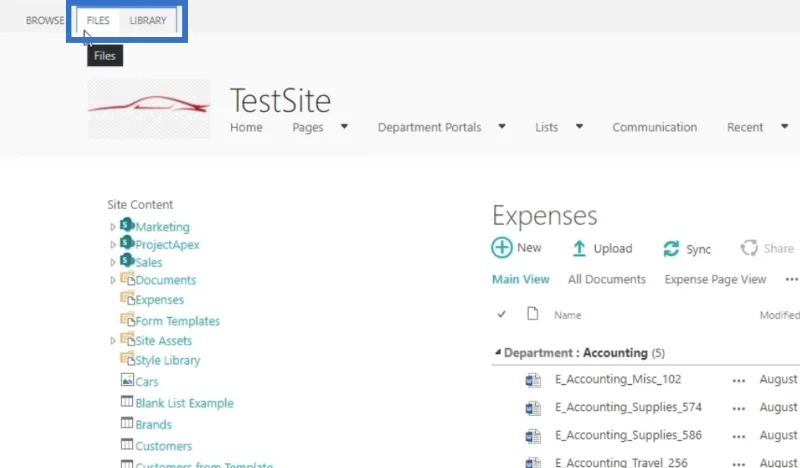Open the Site Assets link
Viewport: 800px width, 468px height.
tap(164, 341)
